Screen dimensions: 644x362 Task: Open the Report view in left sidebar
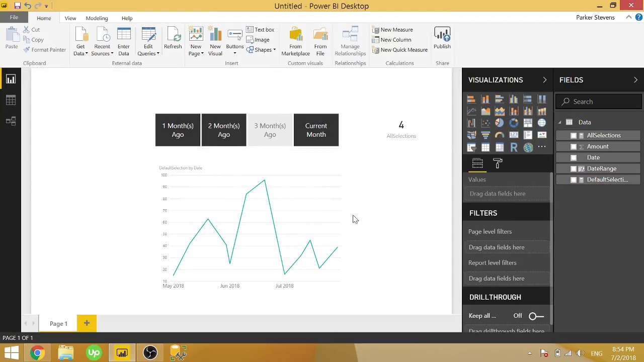[x=11, y=79]
